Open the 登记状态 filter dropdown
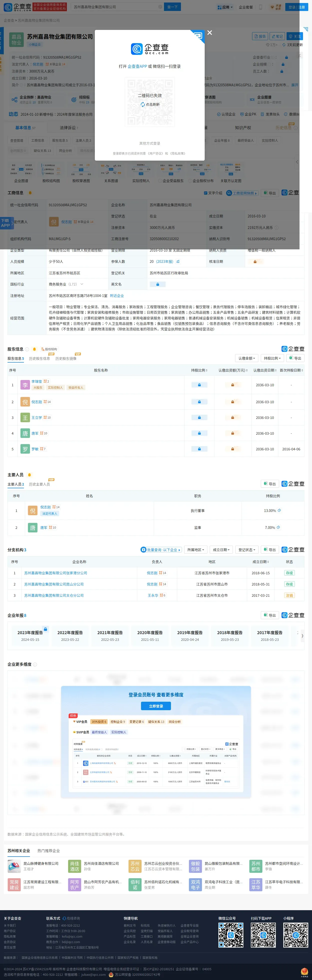 click(247, 550)
